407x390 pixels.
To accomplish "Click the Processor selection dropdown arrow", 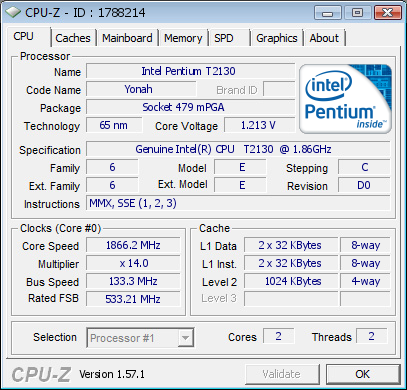I will click(x=185, y=338).
